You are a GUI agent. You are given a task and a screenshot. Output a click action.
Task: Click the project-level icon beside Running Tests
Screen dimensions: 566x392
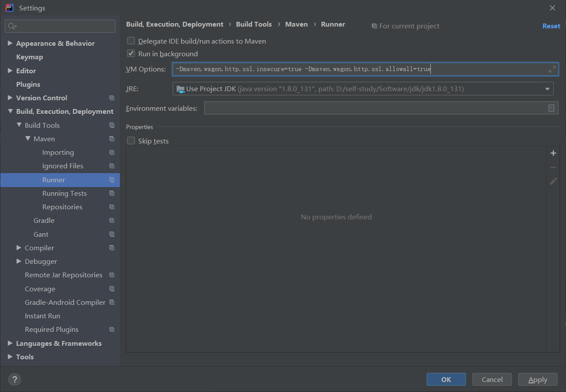point(112,194)
